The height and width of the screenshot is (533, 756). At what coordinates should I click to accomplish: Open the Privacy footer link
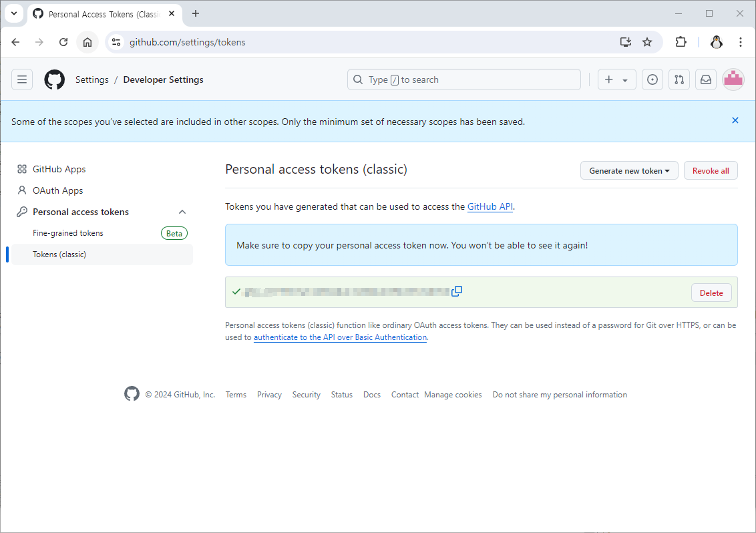click(269, 395)
